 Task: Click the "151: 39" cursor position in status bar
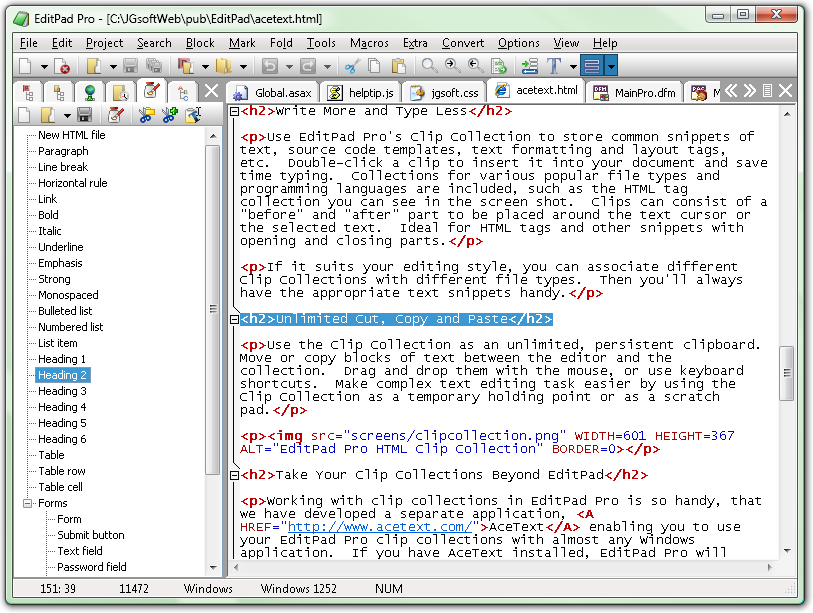(x=58, y=589)
